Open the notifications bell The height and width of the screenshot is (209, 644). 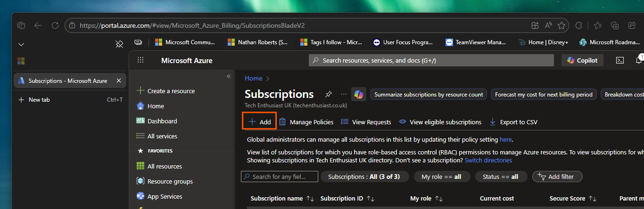639,60
